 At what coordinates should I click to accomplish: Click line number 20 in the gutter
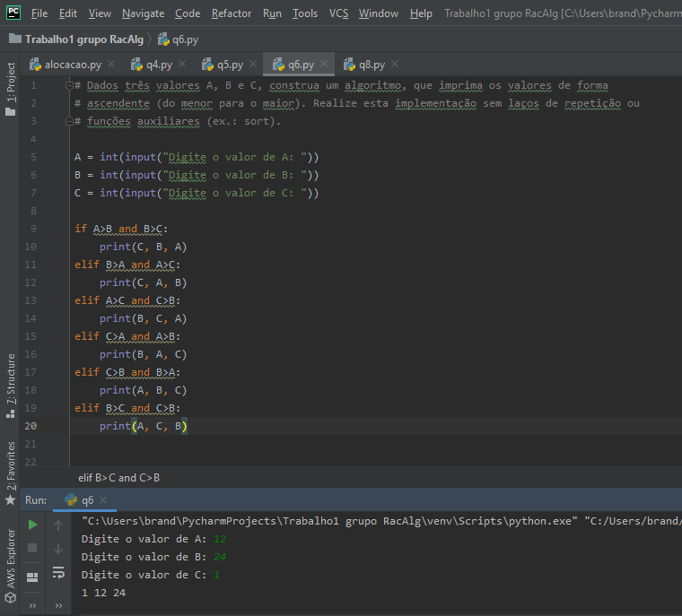31,426
